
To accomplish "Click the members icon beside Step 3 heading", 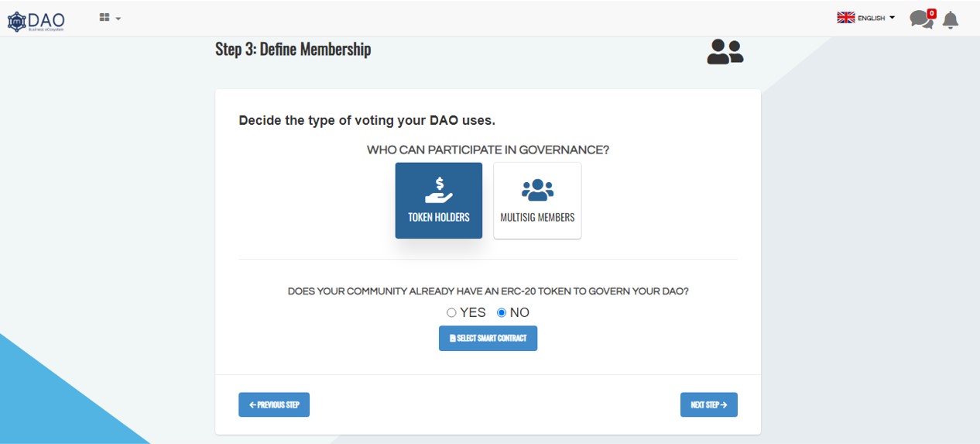I will (725, 52).
